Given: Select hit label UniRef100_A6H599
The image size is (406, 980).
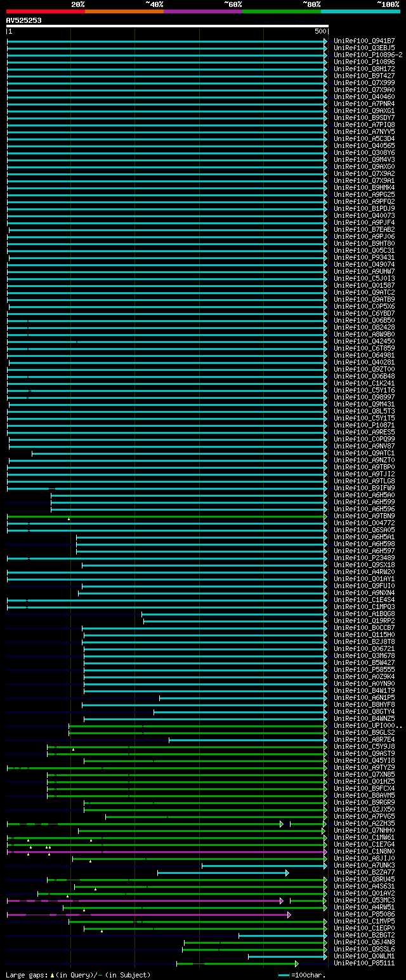Looking at the screenshot, I should [364, 502].
